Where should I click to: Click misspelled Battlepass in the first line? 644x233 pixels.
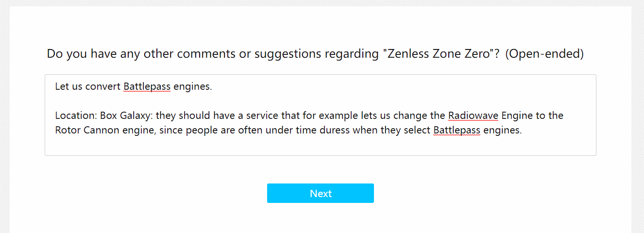[147, 87]
